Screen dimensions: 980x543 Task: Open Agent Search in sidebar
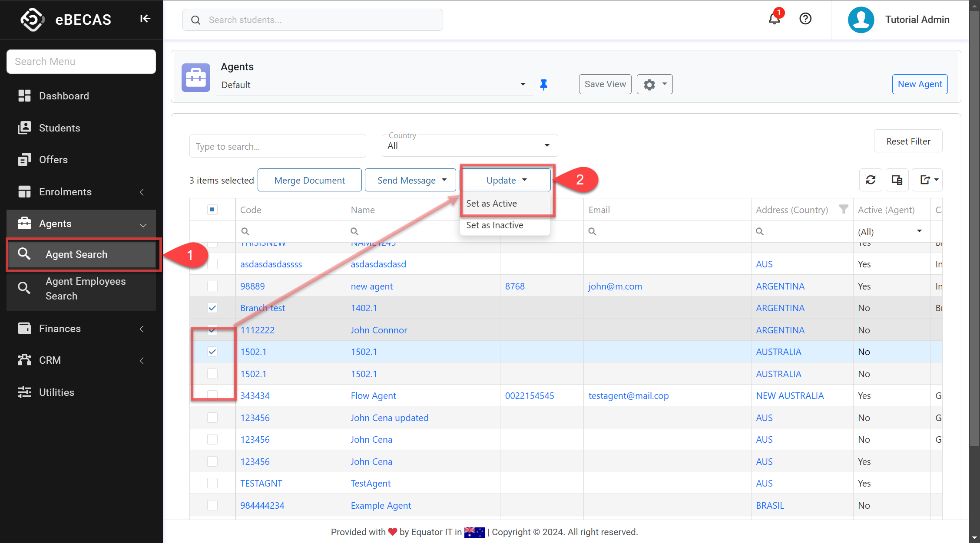pyautogui.click(x=81, y=254)
